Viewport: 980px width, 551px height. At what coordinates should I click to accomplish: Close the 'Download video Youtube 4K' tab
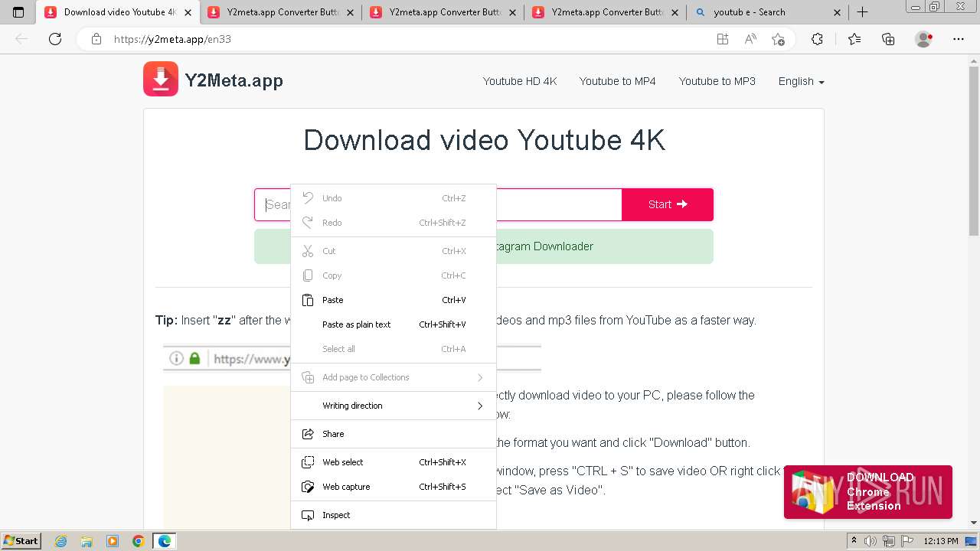click(188, 12)
